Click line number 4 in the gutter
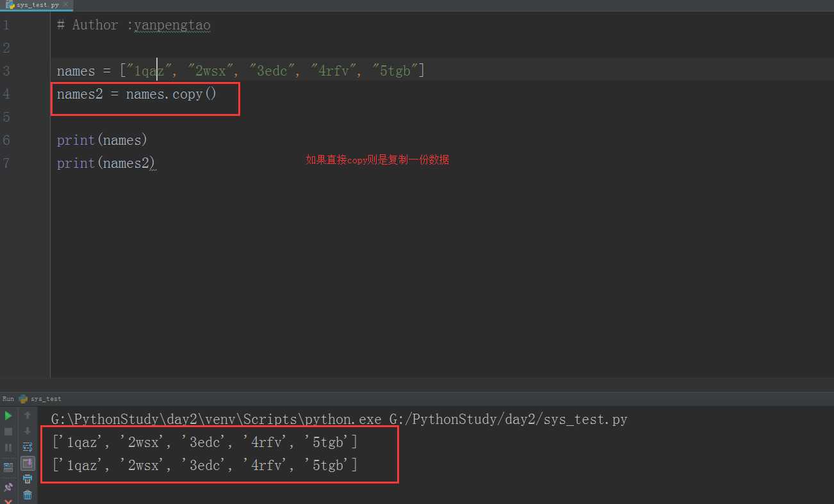This screenshot has height=504, width=834. pos(6,94)
